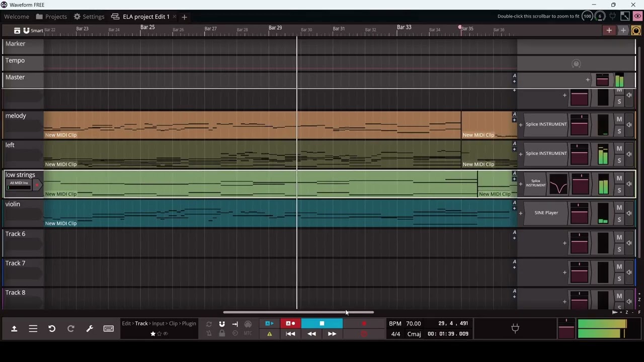644x362 pixels.
Task: Click the undo arrow icon
Action: coord(52,329)
